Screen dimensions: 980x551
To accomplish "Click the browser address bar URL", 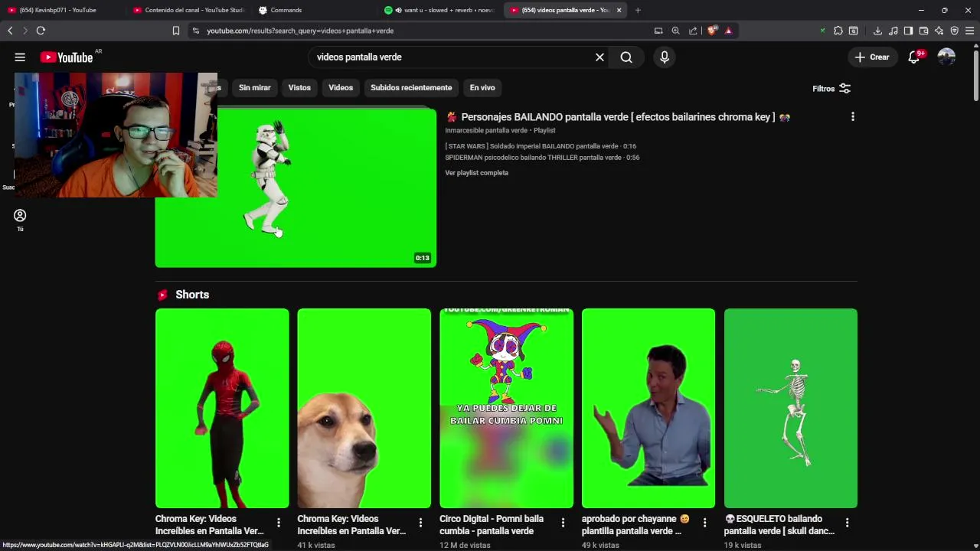I will coord(300,31).
